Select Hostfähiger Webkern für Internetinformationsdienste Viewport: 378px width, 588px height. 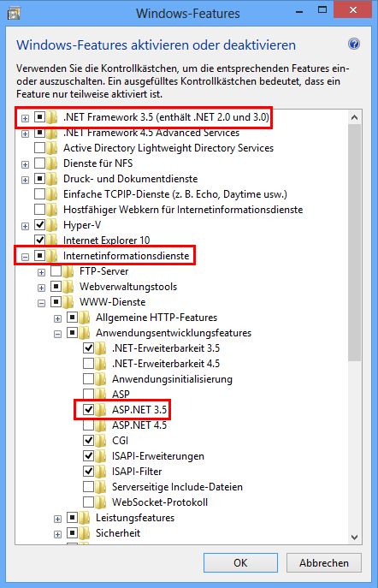tap(183, 210)
